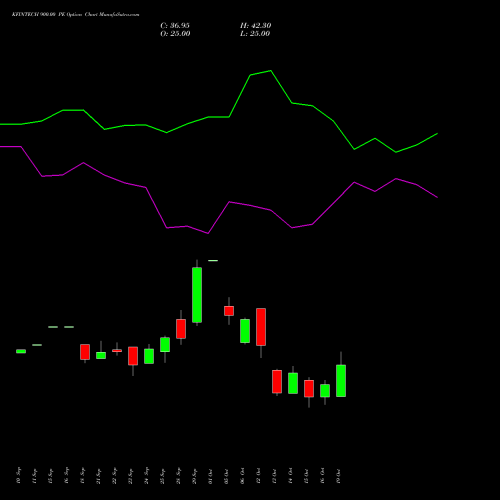Click the small green candle above 10 Sep
500x500 pixels.
tap(21, 351)
